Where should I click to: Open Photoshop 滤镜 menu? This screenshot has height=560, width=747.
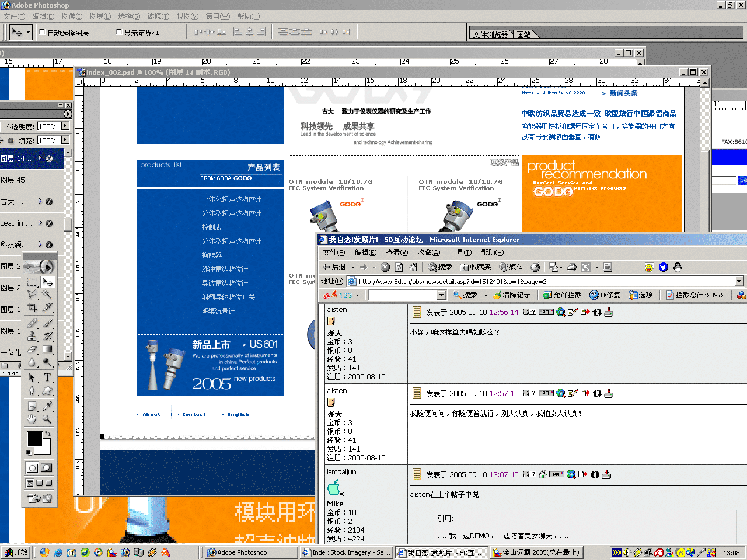click(x=158, y=16)
